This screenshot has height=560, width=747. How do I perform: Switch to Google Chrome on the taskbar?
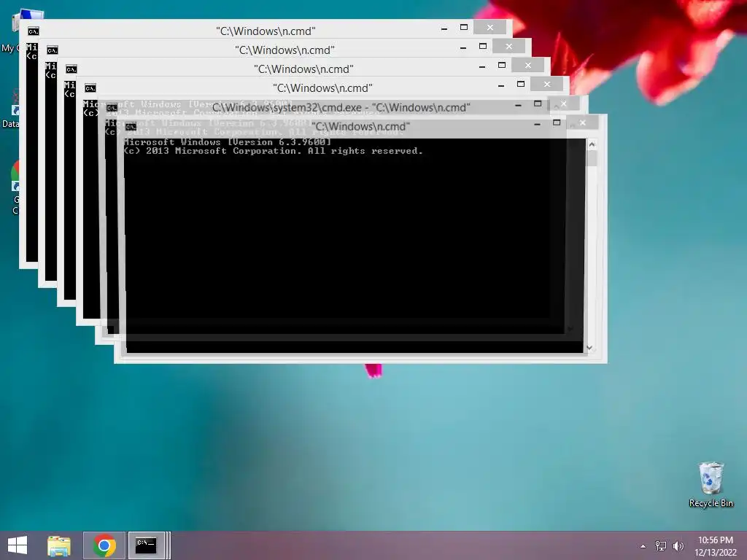pos(104,545)
